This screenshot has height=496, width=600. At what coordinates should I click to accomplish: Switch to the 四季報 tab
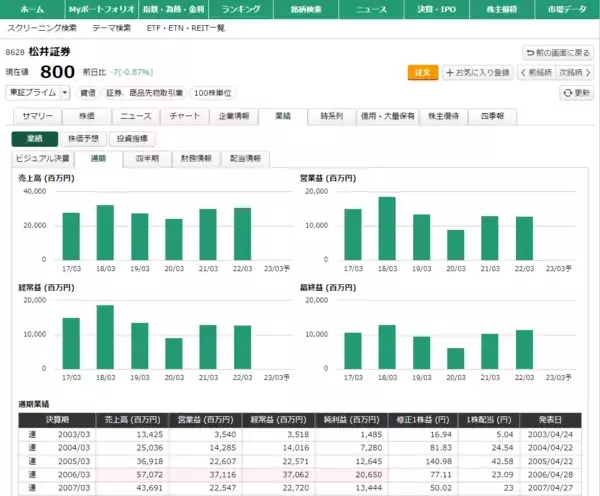[x=492, y=116]
